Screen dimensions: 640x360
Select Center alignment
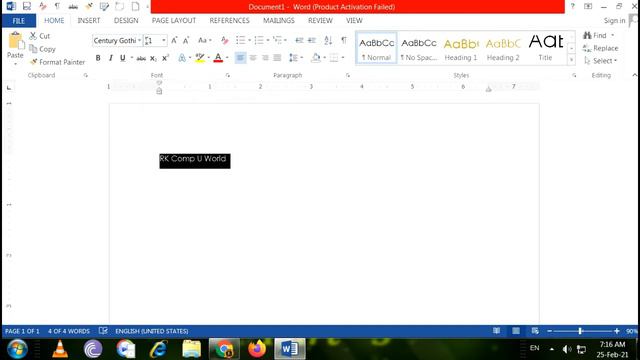[253, 58]
